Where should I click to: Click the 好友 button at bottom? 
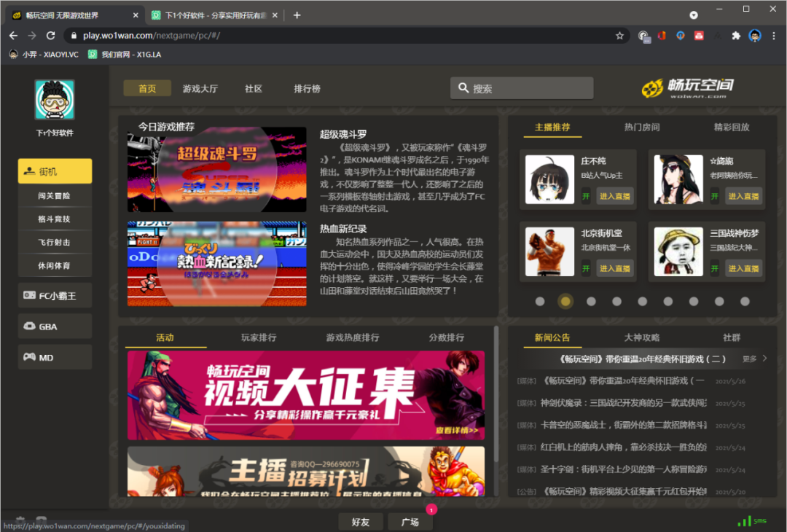(x=361, y=522)
